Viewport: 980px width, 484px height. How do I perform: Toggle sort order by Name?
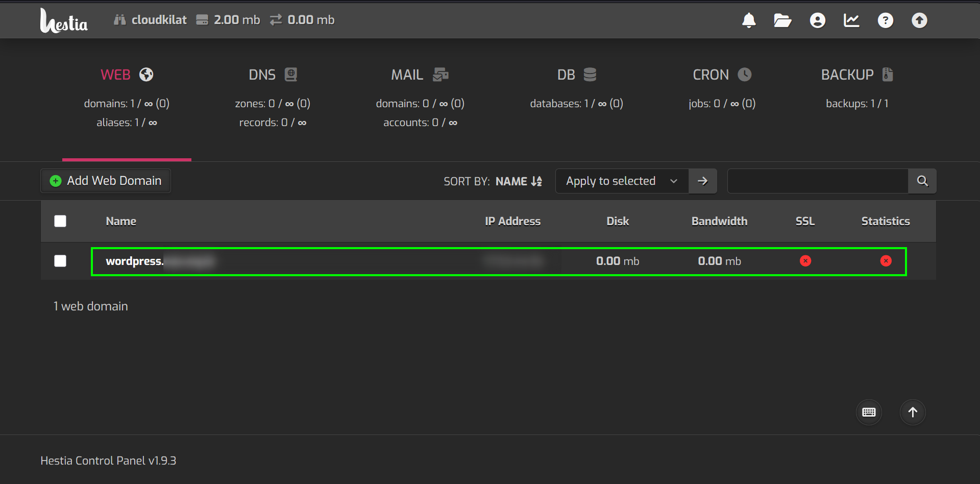point(519,181)
